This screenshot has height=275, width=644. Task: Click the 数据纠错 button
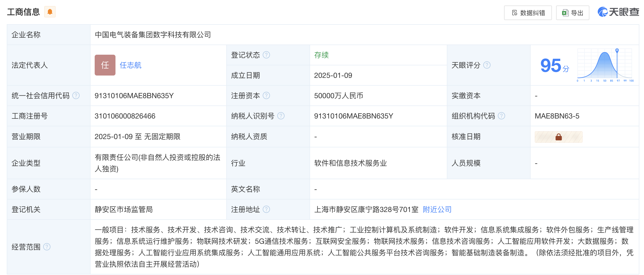[528, 13]
